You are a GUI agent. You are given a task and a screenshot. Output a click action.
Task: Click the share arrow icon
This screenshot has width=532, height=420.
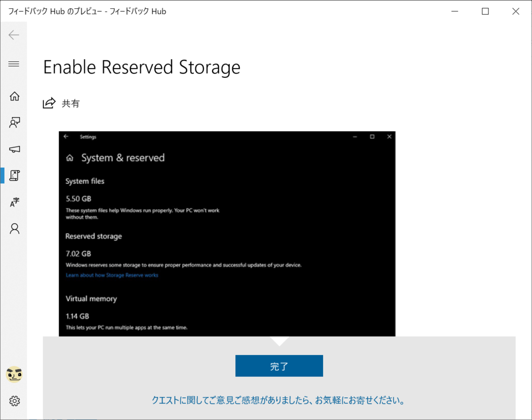(x=49, y=103)
